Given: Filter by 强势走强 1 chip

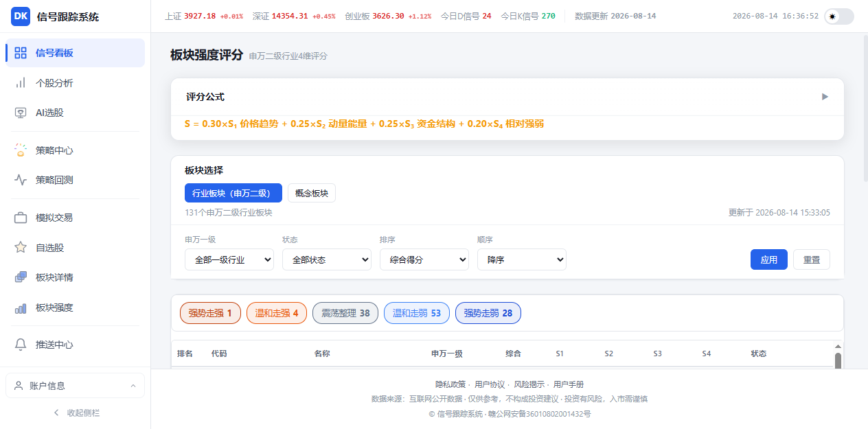Looking at the screenshot, I should coord(210,313).
